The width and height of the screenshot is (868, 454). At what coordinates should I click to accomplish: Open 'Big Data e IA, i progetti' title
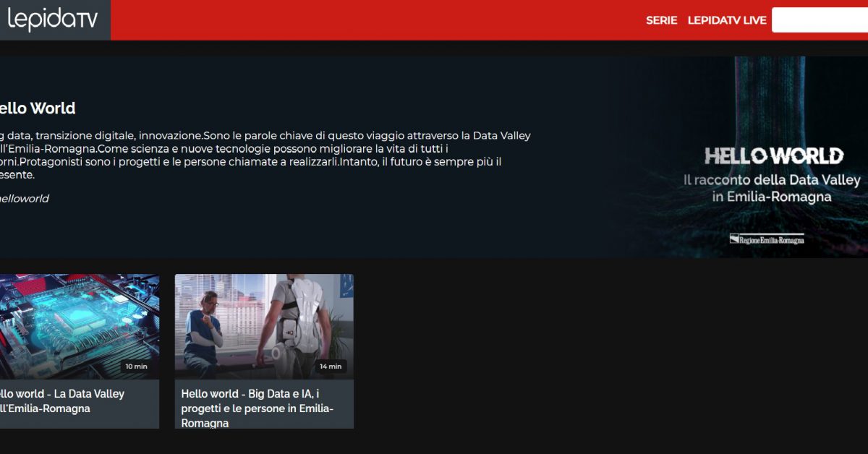tap(257, 408)
